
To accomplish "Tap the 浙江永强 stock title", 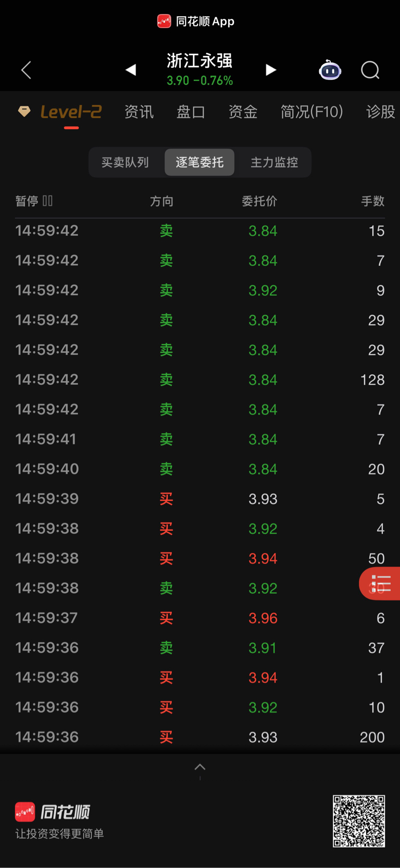I will (x=199, y=61).
